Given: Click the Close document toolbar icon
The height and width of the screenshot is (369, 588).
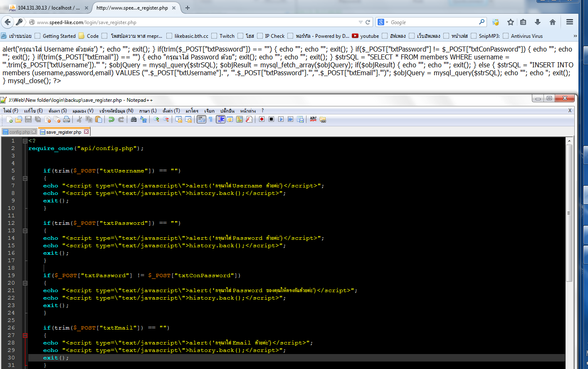Looking at the screenshot, I should click(x=47, y=120).
